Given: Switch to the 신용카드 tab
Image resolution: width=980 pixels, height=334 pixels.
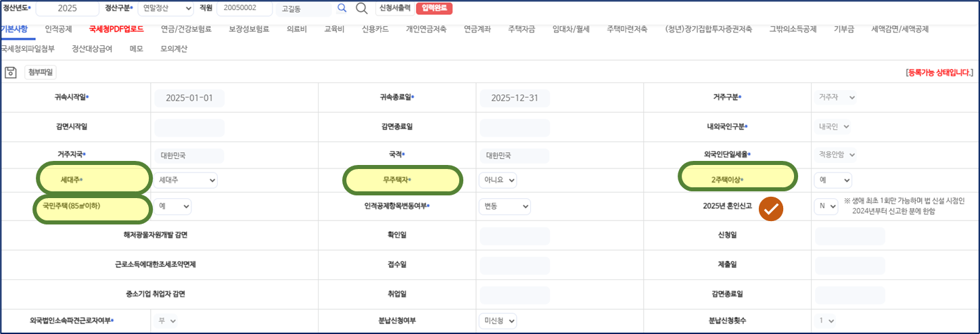Looking at the screenshot, I should (375, 29).
